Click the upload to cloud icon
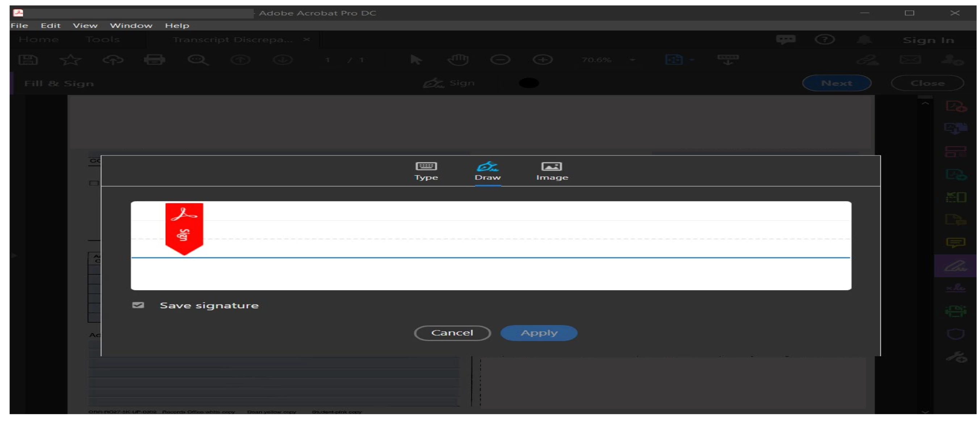 coord(113,60)
